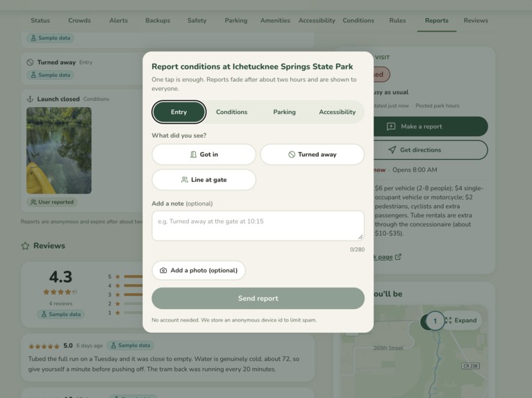This screenshot has height=398, width=532.
Task: Click Get directions
Action: [431, 150]
